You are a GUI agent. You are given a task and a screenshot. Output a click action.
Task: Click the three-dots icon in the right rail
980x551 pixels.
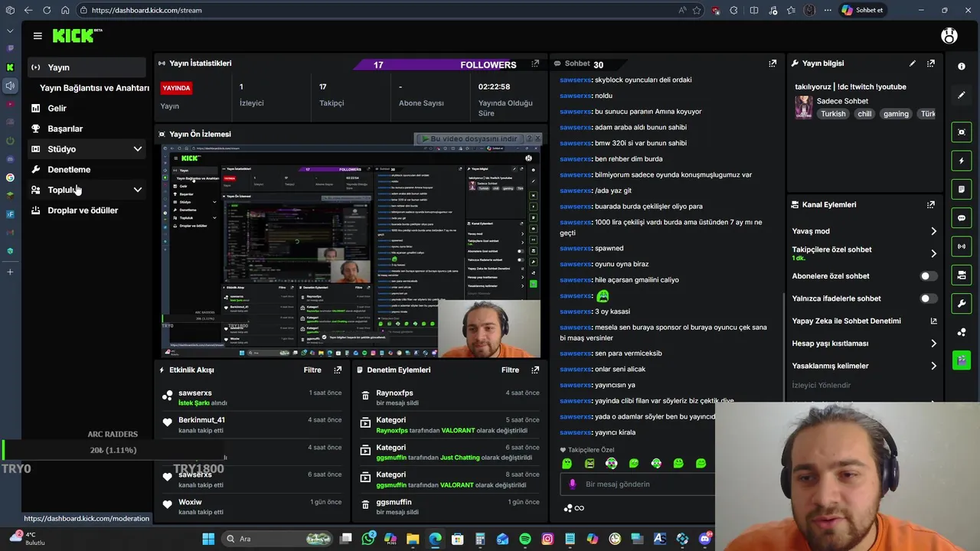[962, 332]
